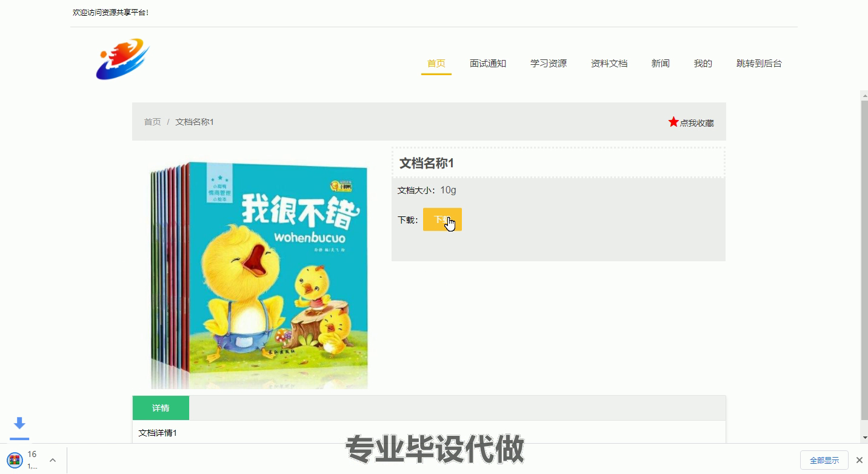Open 面试通知 navigation item
Viewport: 868px width, 474px height.
click(x=488, y=63)
